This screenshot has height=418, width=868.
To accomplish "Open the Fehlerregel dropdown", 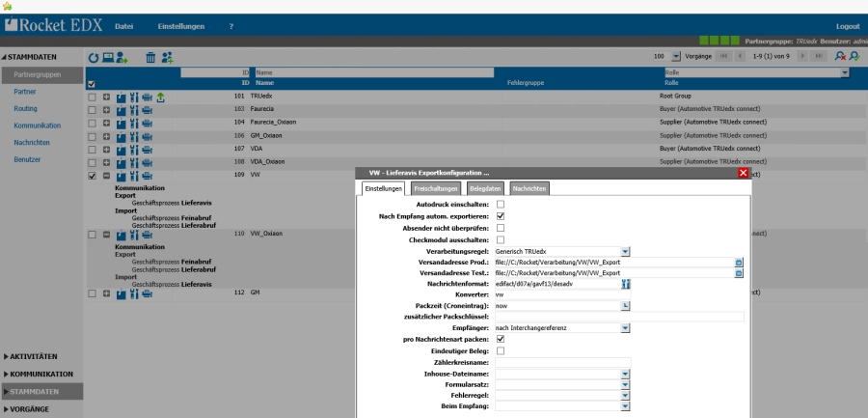I will tap(626, 396).
